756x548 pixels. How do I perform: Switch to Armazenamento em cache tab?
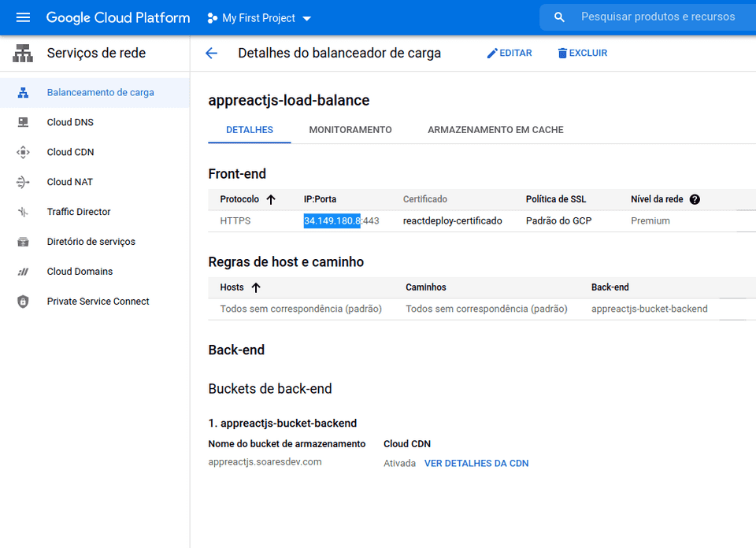(495, 130)
